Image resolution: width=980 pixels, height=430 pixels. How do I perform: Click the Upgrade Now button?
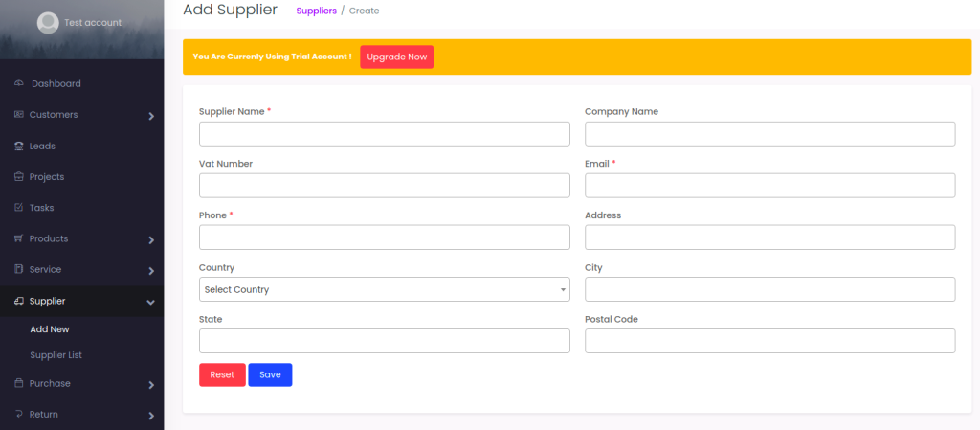coord(396,57)
